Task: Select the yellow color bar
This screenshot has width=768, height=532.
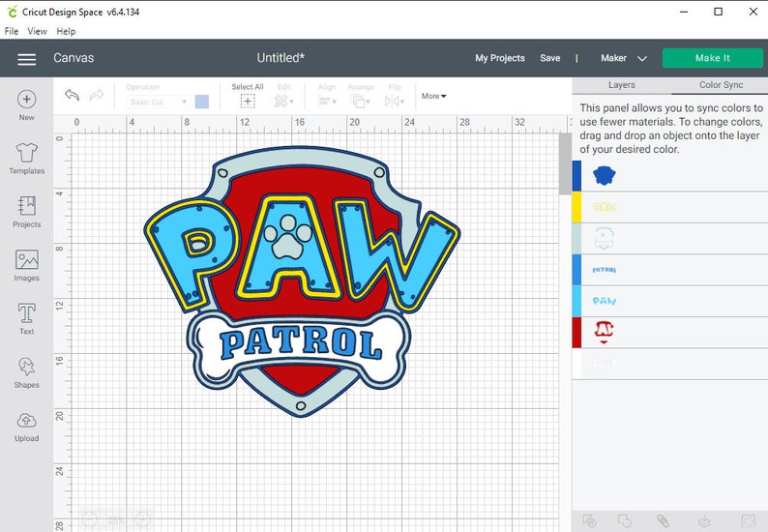Action: tap(577, 207)
